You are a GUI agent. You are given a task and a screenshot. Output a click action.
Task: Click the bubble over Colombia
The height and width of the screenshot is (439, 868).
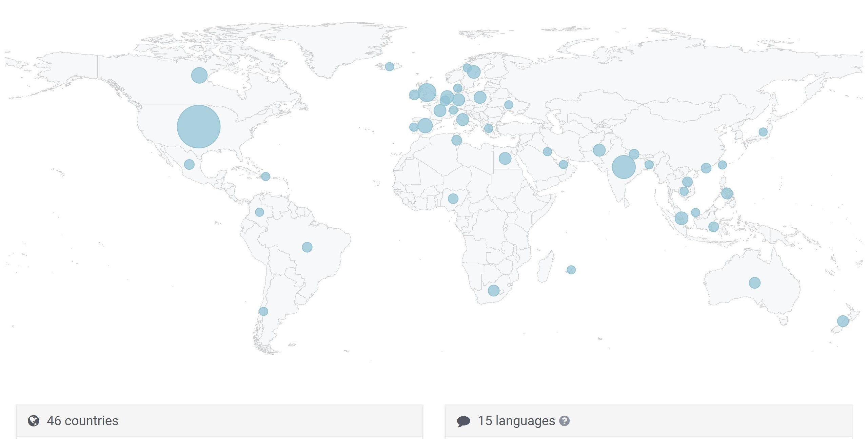coord(259,212)
